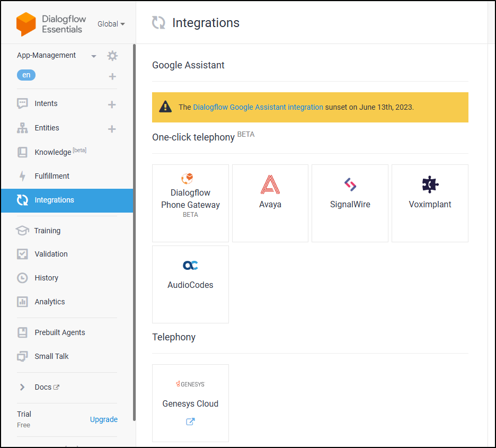
Task: Open the Voximplant integration card
Action: [x=430, y=203]
